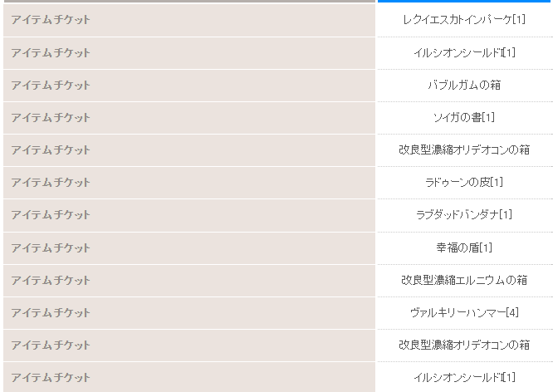The height and width of the screenshot is (392, 553).
Task: Click アイテムチケット cell beside バブルガムの箱
Action: pyautogui.click(x=189, y=86)
